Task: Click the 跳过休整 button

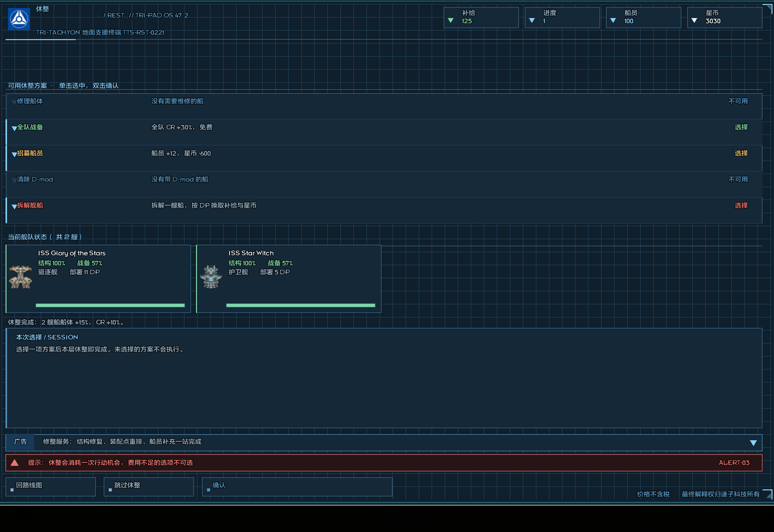Action: click(x=149, y=487)
